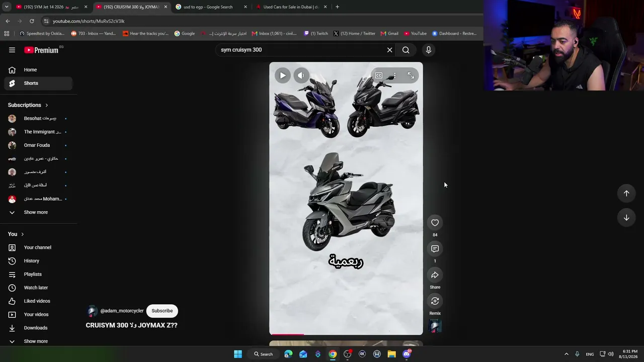Image resolution: width=644 pixels, height=362 pixels.
Task: Share this Short
Action: tap(435, 275)
